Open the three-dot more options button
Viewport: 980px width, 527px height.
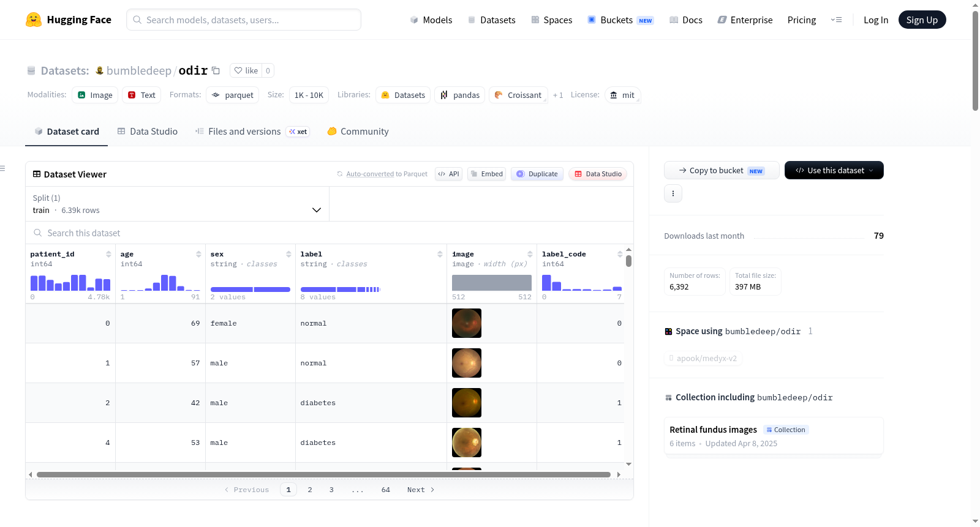coord(673,193)
